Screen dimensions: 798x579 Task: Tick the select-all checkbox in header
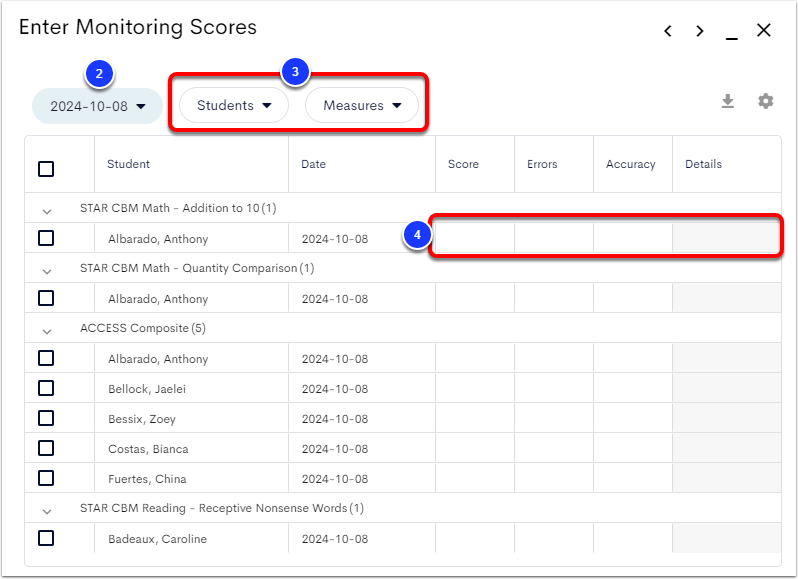point(46,168)
